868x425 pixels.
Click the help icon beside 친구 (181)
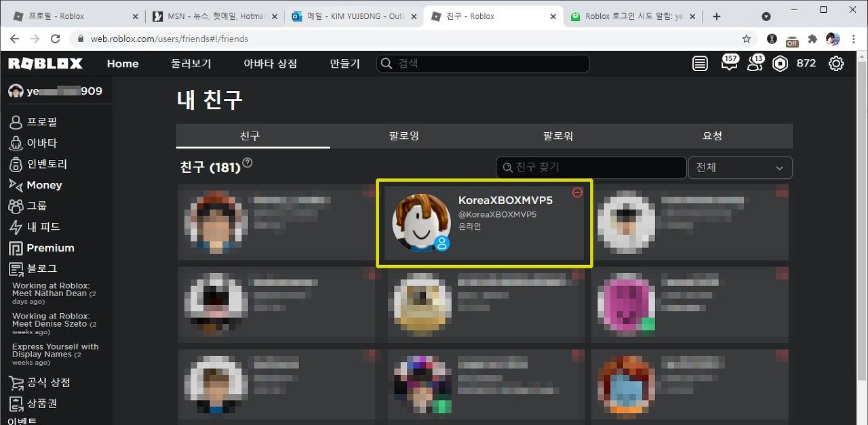248,163
